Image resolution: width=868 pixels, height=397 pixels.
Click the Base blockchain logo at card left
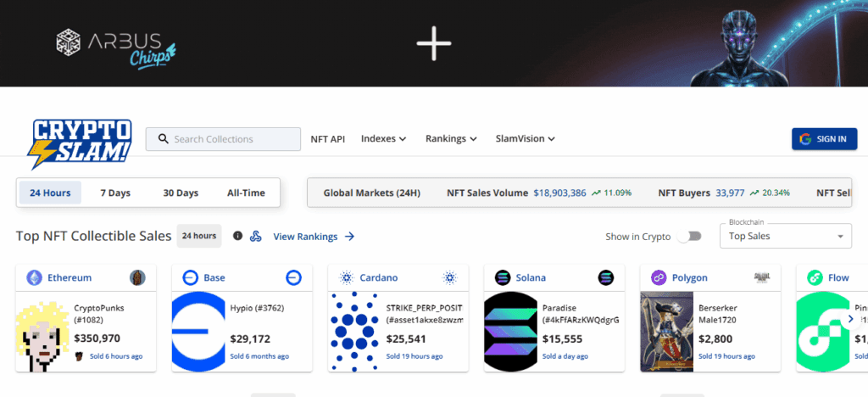[191, 278]
